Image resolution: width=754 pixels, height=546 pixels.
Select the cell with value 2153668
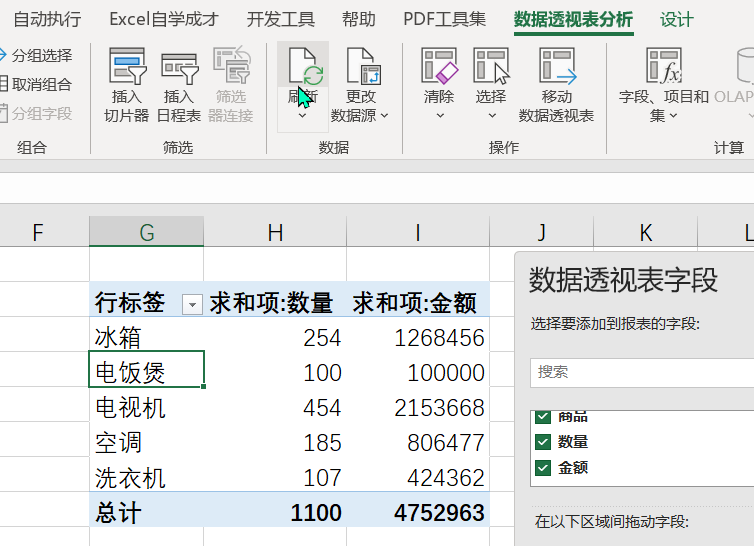click(x=418, y=405)
